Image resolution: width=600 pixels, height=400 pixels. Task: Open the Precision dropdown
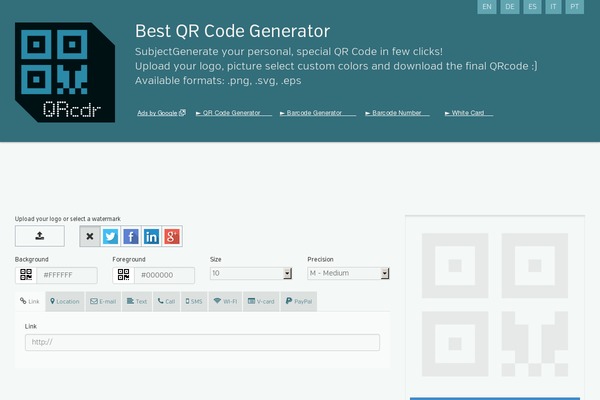point(348,273)
